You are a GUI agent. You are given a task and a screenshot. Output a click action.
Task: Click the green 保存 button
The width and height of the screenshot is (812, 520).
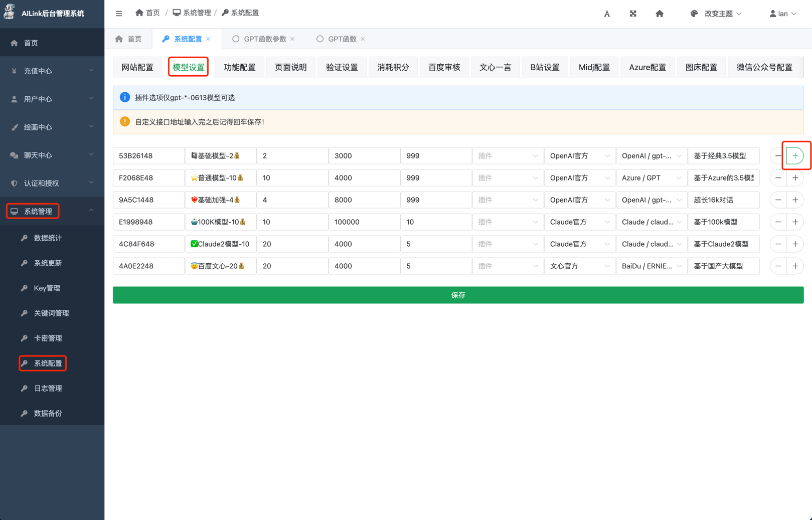tap(458, 295)
